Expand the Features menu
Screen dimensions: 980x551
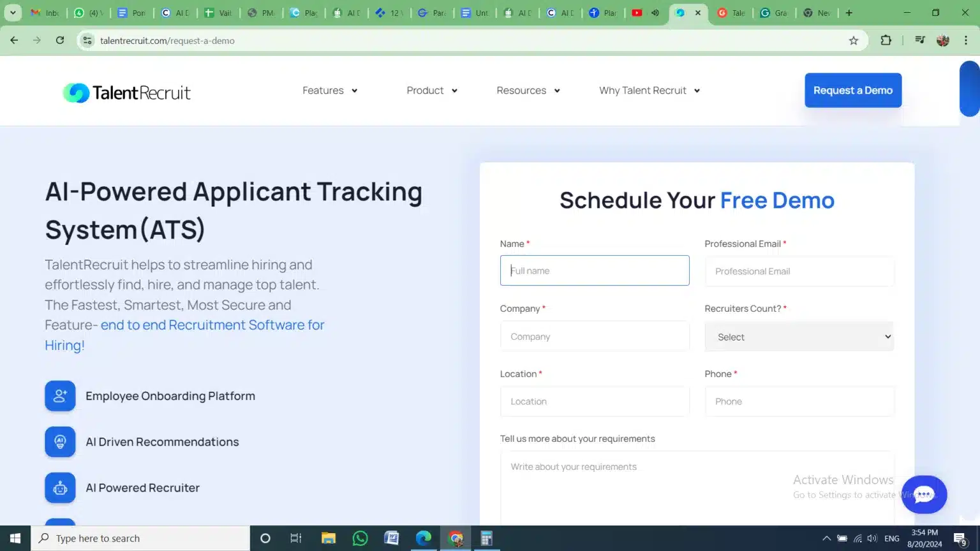[330, 91]
